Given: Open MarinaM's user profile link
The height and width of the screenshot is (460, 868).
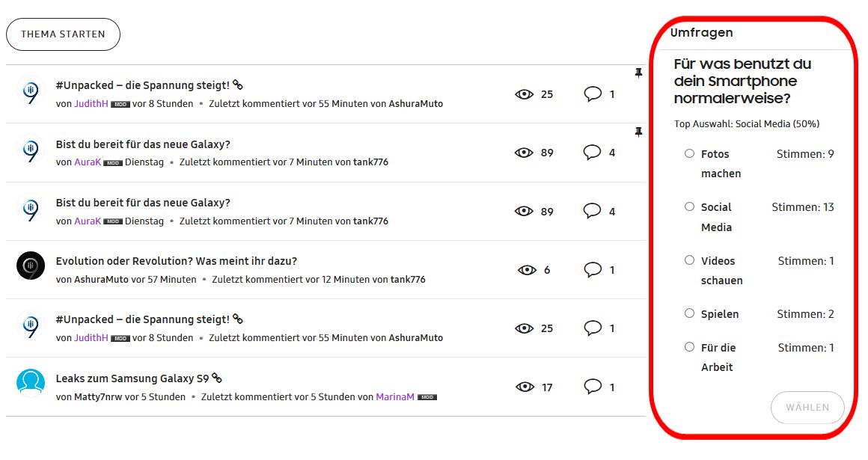Looking at the screenshot, I should click(x=394, y=397).
